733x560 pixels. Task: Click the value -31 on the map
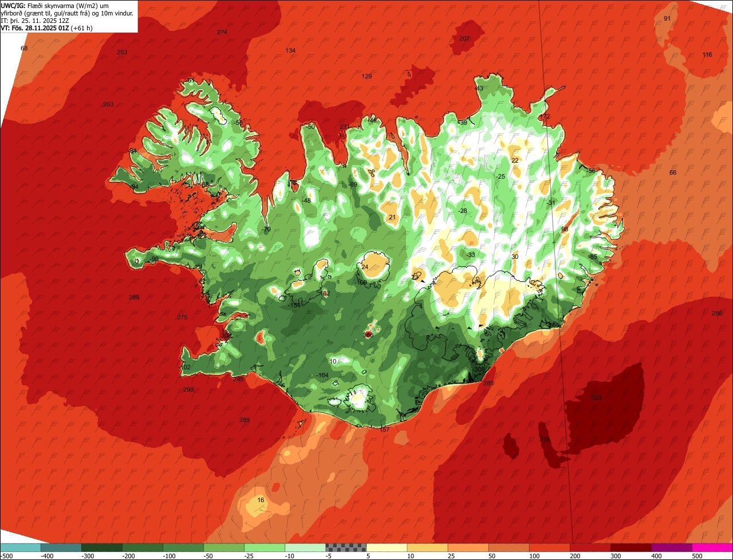551,203
